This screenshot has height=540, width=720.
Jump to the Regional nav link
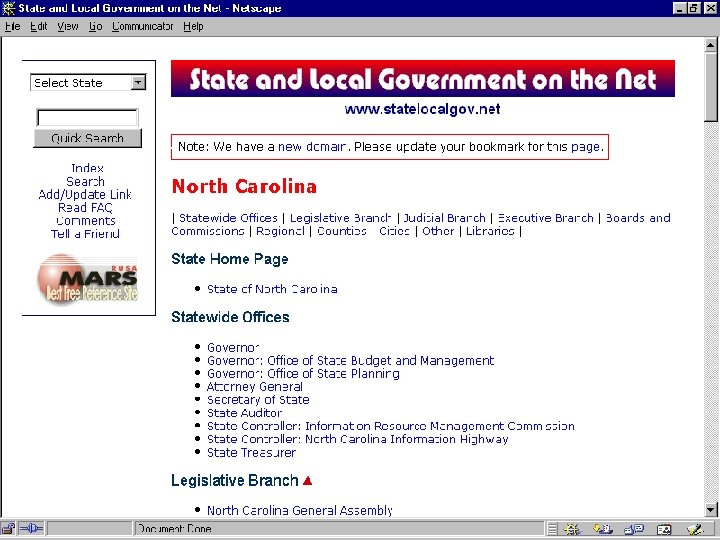click(280, 231)
